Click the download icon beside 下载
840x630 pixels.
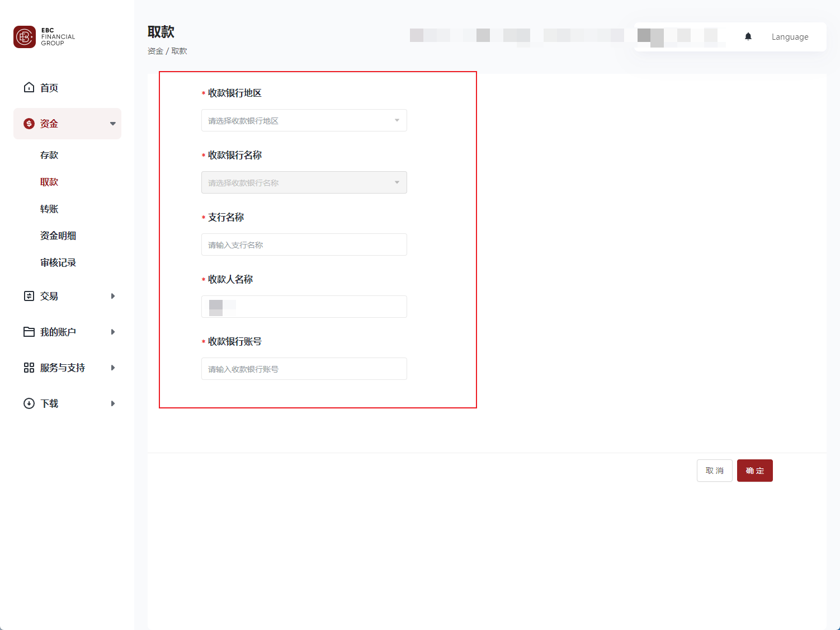(29, 403)
